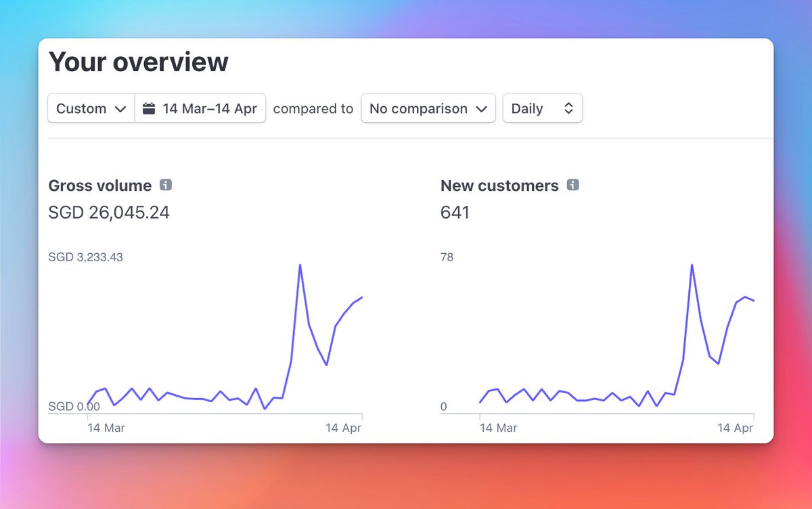This screenshot has height=509, width=812.
Task: Click the small info badge next to Gross volume heading
Action: coord(166,185)
